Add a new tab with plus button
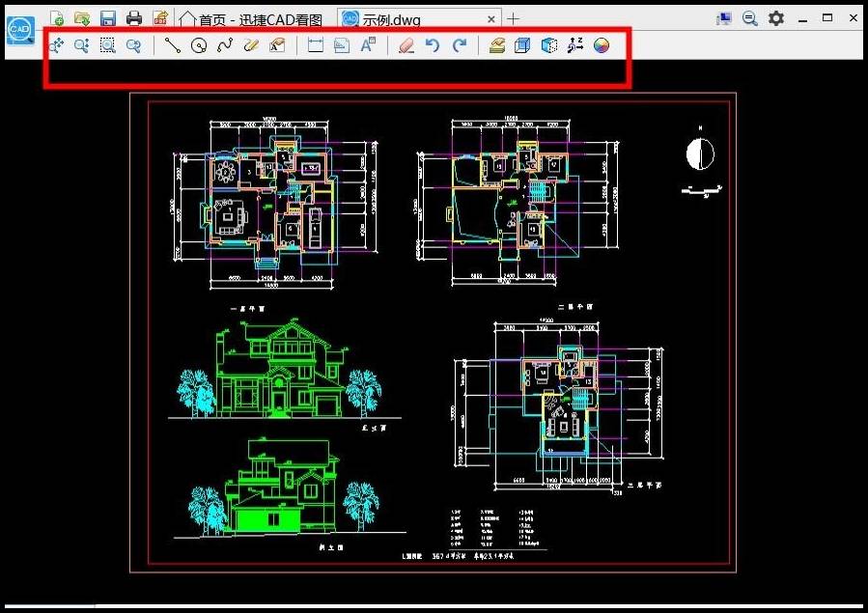The width and height of the screenshot is (868, 613). 514,18
